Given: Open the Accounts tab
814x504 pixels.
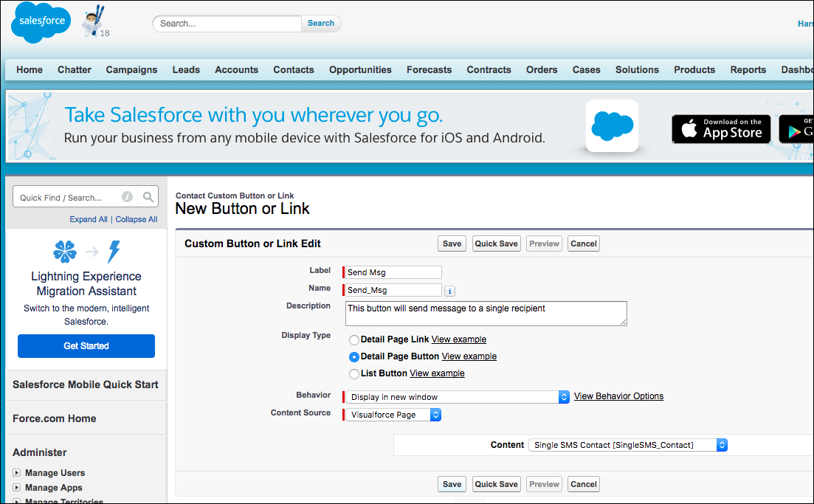Looking at the screenshot, I should (236, 69).
